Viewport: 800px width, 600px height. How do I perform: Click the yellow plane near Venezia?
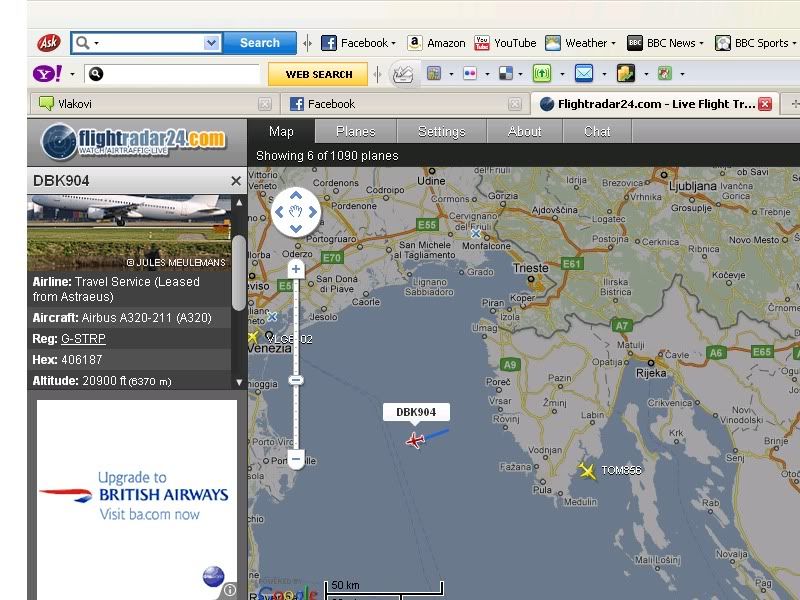[x=253, y=337]
